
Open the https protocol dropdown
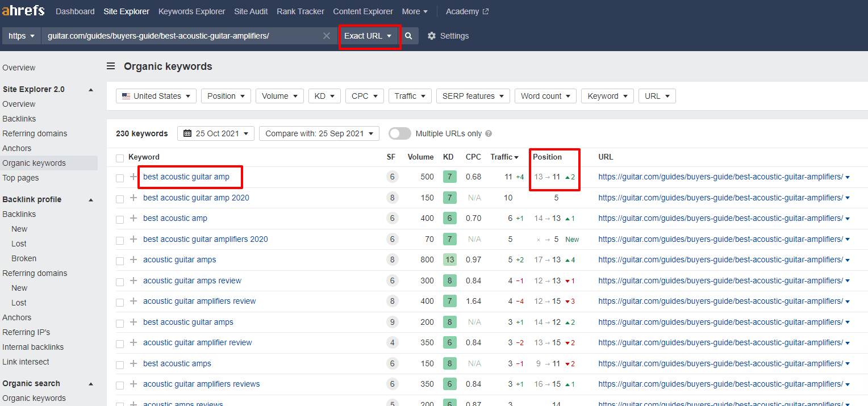22,36
